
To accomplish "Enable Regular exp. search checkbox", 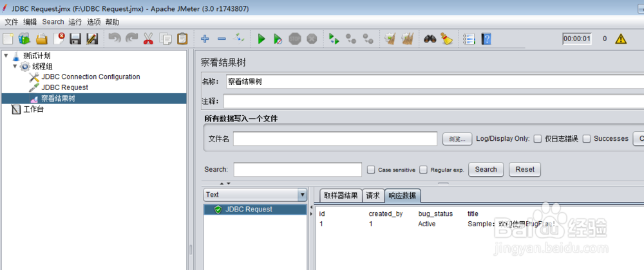I will tap(424, 170).
